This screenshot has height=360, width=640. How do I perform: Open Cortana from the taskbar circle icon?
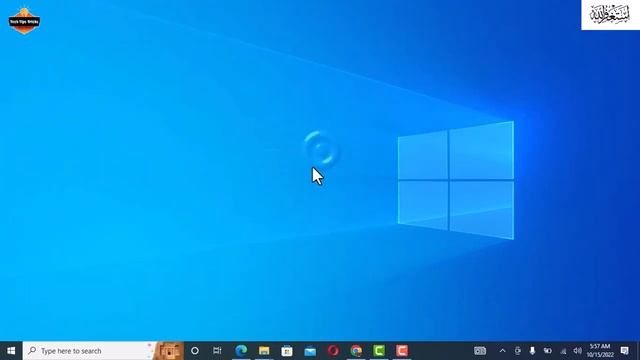[195, 351]
